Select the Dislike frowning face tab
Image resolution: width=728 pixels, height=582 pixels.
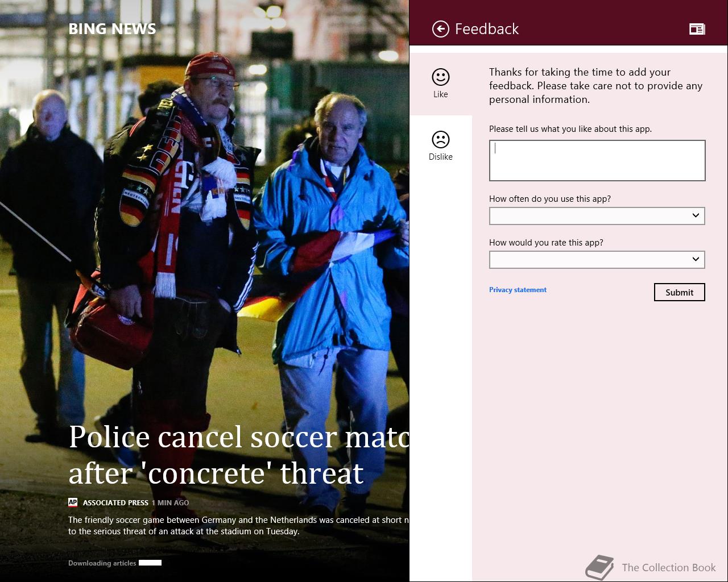point(441,146)
